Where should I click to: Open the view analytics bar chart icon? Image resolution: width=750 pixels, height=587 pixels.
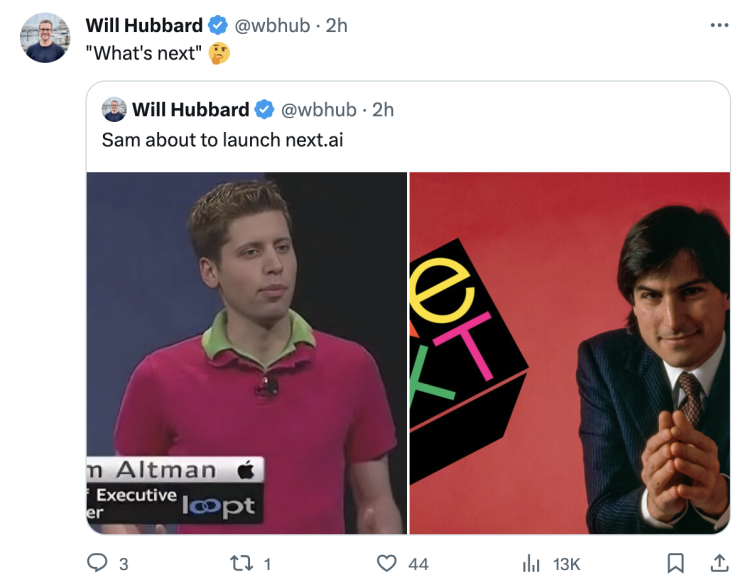(x=531, y=564)
